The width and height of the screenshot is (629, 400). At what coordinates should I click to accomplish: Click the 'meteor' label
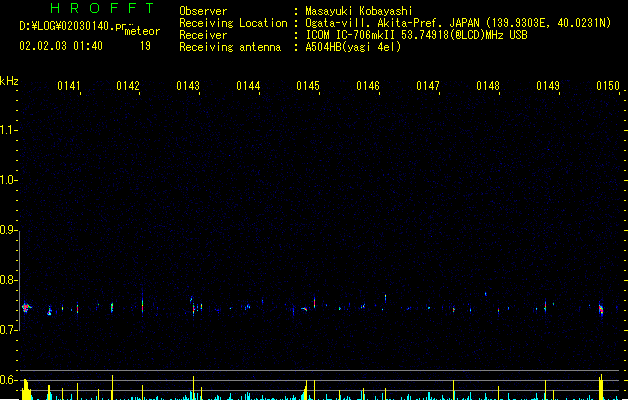click(142, 31)
